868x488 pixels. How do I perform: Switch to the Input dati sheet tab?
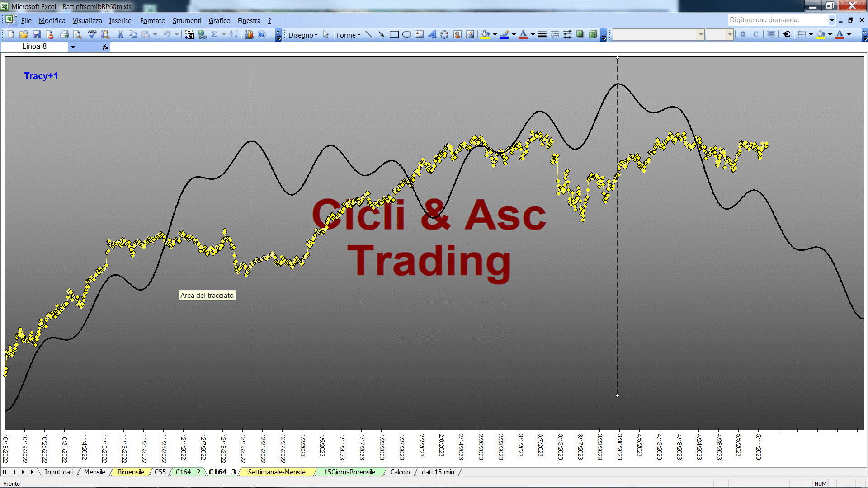point(59,472)
